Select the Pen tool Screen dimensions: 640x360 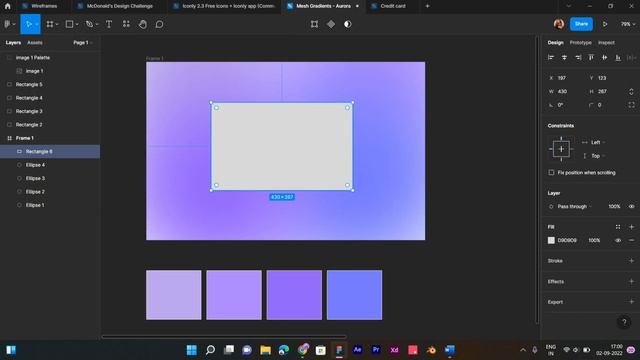(x=89, y=24)
